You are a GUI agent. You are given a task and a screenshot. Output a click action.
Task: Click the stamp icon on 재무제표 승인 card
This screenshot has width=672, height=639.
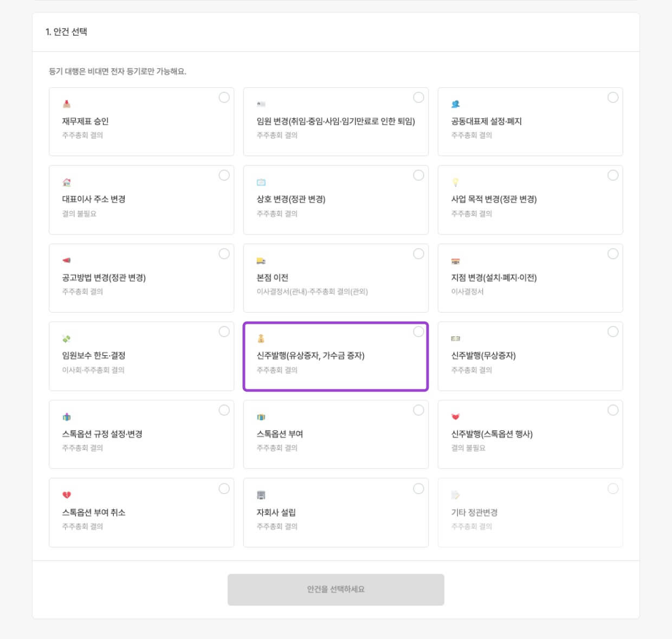(x=67, y=104)
